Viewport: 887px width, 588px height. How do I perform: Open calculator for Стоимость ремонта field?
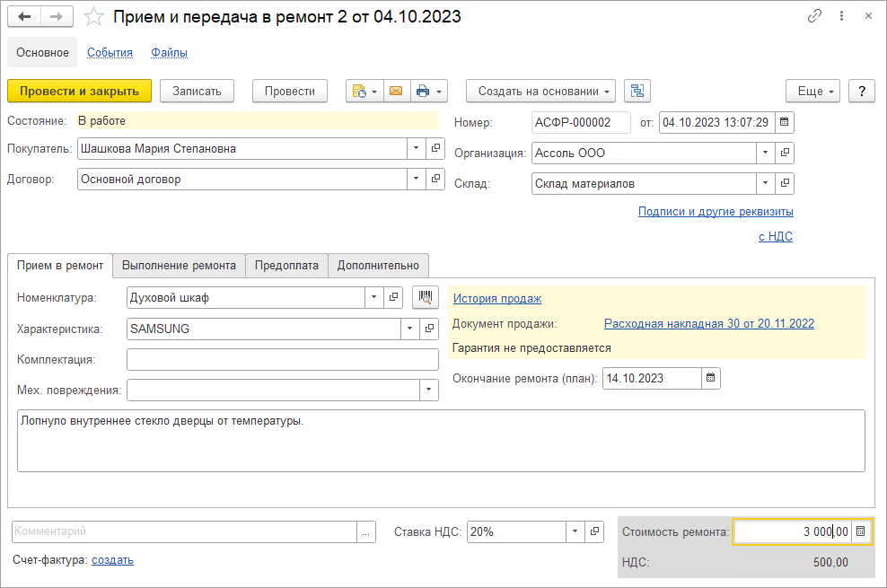tap(860, 531)
